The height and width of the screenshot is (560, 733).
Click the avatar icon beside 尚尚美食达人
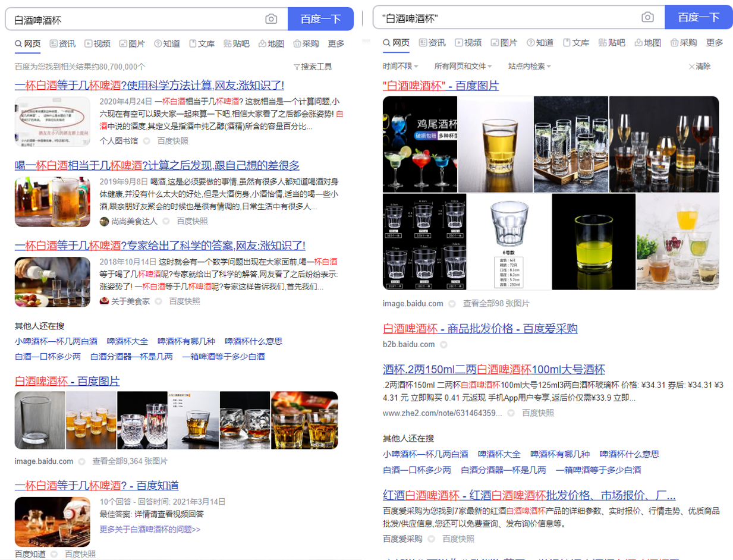coord(104,221)
